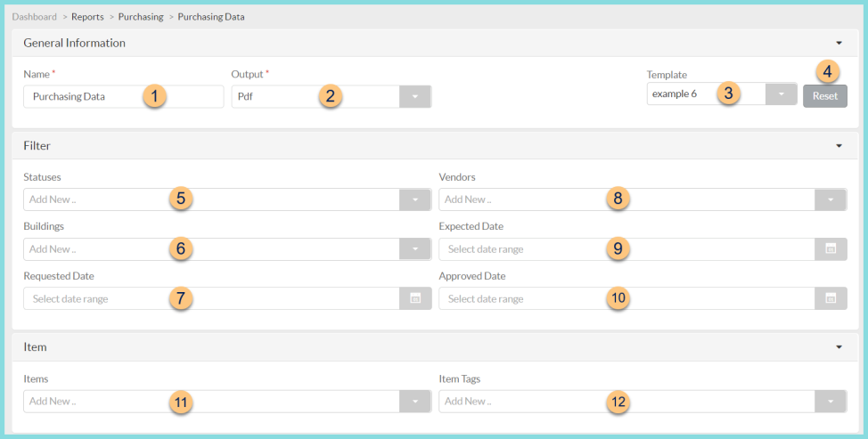868x439 pixels.
Task: Click the example 6 template value
Action: (x=675, y=94)
